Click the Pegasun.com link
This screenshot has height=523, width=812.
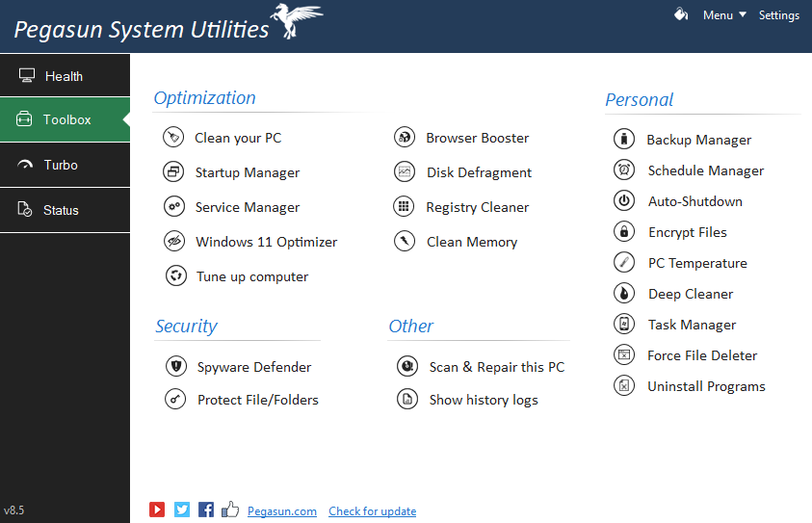[281, 511]
